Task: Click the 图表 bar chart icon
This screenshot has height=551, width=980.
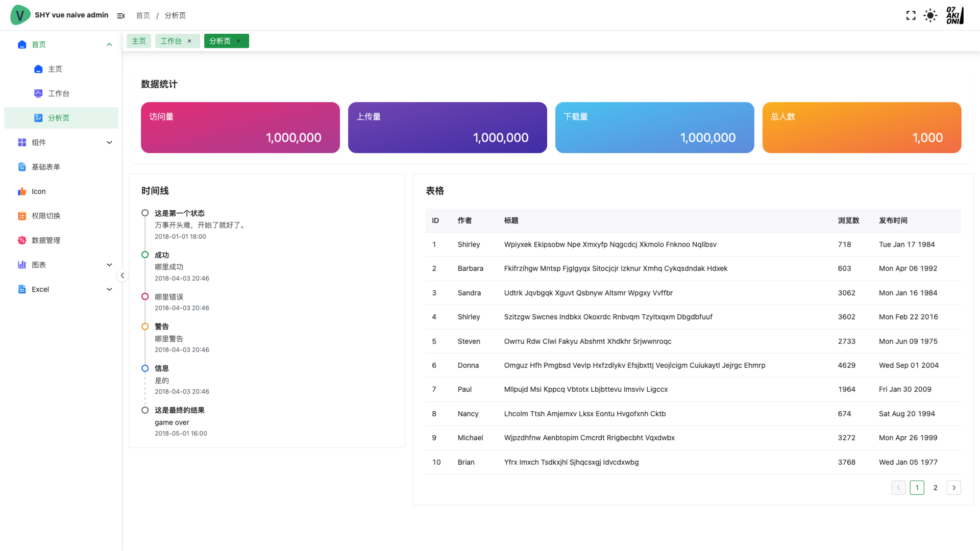Action: click(22, 265)
